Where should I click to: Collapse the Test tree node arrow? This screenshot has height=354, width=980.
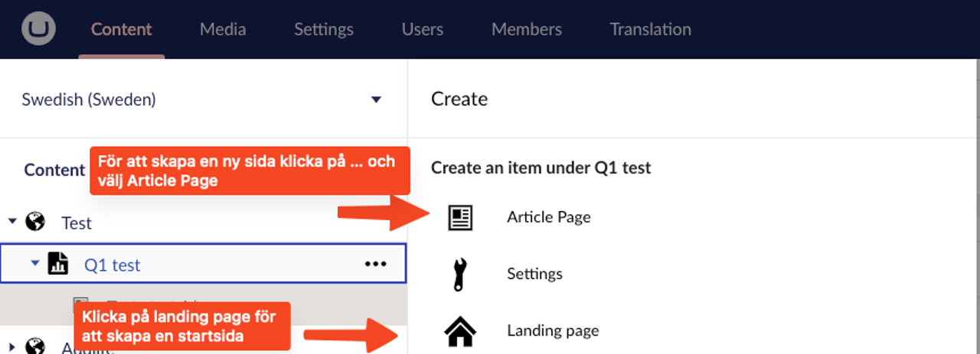coord(12,222)
